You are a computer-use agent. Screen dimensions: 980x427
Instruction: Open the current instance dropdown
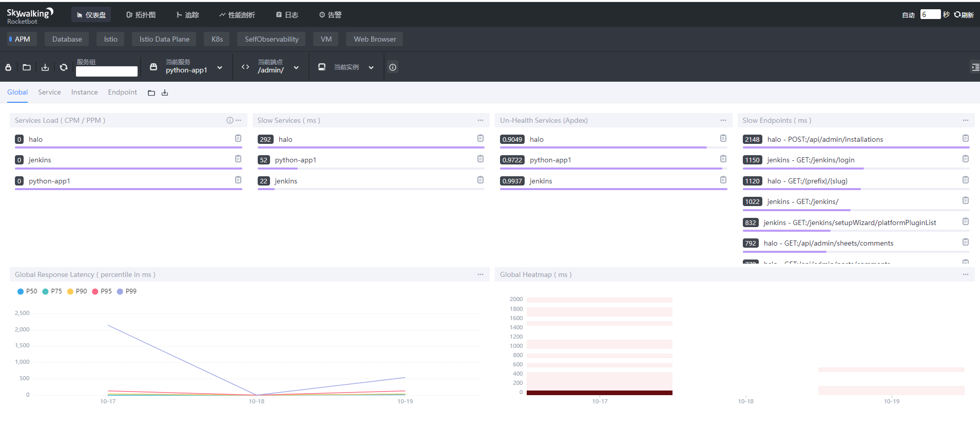[x=347, y=67]
